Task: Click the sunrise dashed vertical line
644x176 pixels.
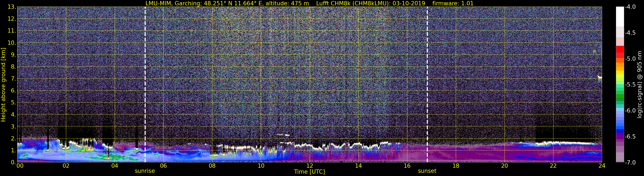Action: click(145, 84)
